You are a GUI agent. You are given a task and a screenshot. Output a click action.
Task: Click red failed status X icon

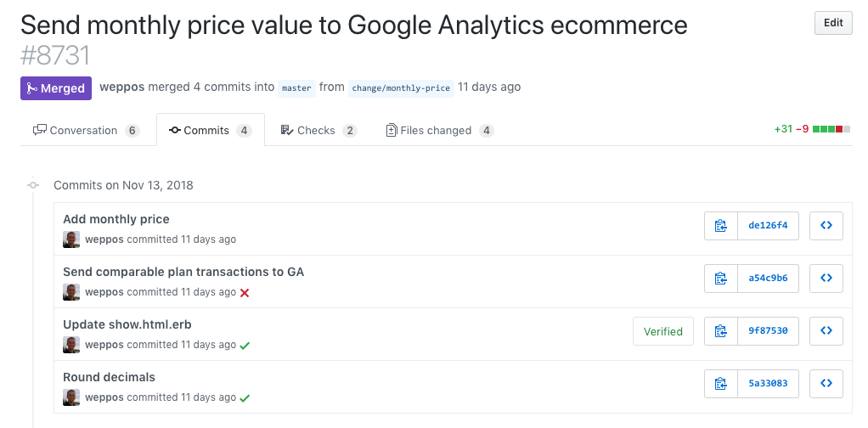[x=245, y=293]
